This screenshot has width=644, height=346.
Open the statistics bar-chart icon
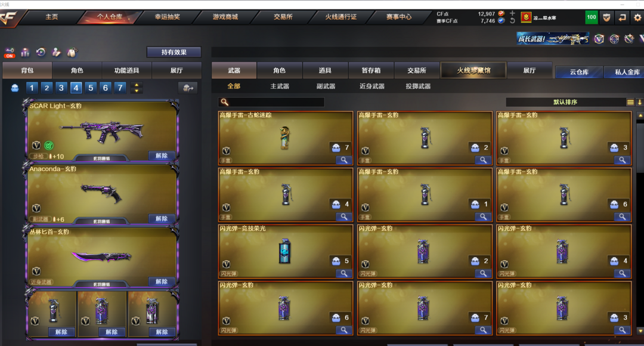click(x=26, y=52)
